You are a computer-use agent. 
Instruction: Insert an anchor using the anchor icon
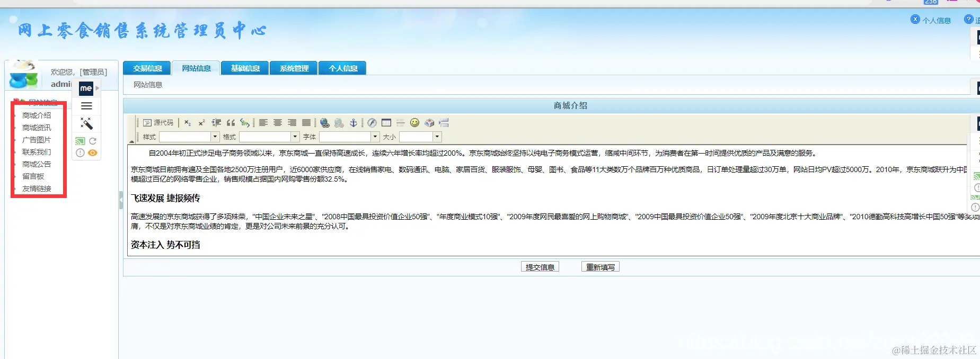click(354, 123)
